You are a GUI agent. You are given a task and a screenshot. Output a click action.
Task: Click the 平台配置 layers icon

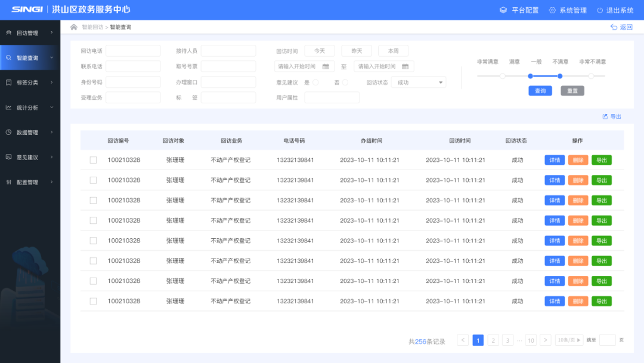[503, 10]
